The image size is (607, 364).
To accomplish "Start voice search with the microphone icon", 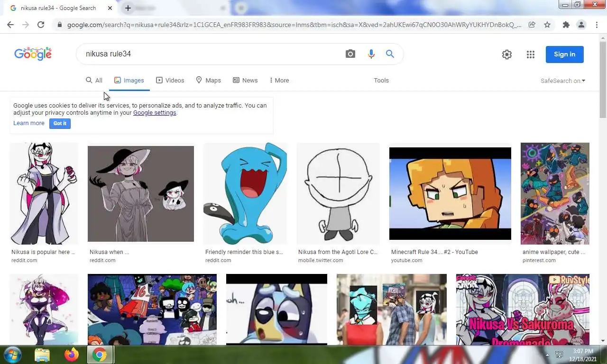I will (371, 54).
